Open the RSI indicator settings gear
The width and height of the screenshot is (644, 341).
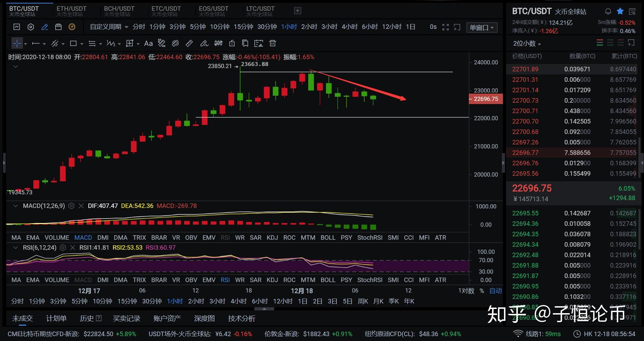63,248
